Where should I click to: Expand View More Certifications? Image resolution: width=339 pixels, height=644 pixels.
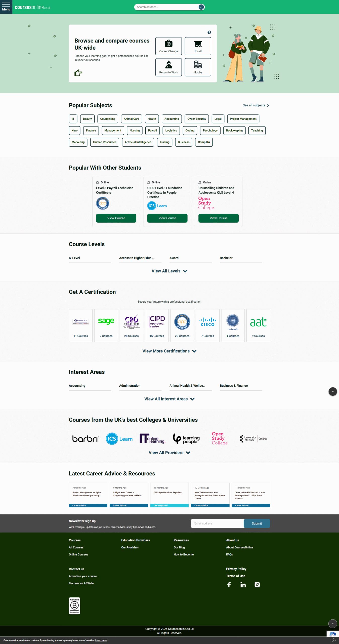click(x=169, y=351)
